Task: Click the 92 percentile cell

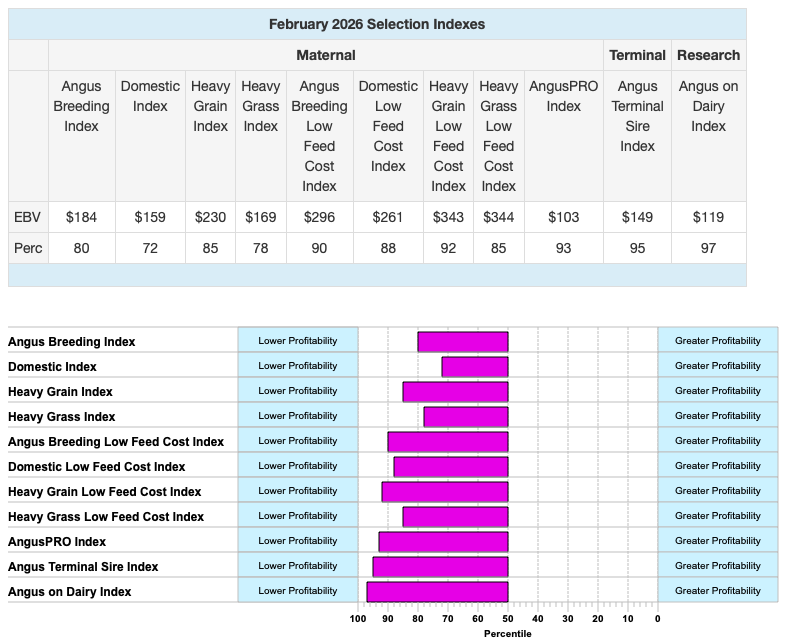Action: [x=448, y=248]
